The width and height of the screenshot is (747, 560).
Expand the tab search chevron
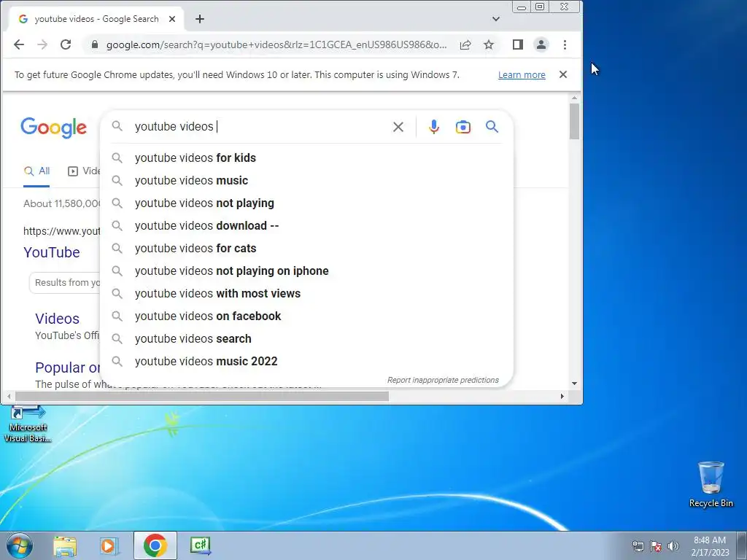tap(496, 19)
